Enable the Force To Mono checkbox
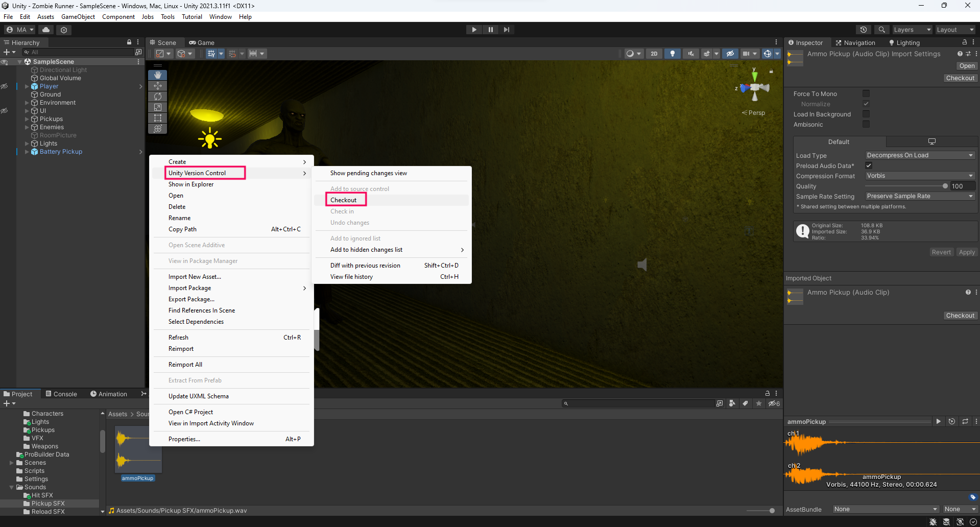Viewport: 980px width, 527px height. coord(866,93)
